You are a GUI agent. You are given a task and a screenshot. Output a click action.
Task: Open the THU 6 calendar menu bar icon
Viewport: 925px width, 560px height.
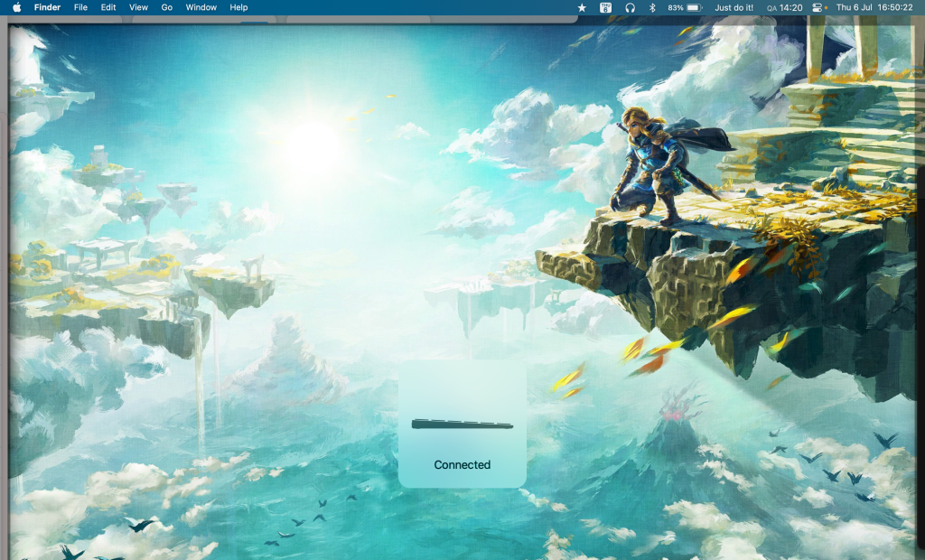[605, 7]
